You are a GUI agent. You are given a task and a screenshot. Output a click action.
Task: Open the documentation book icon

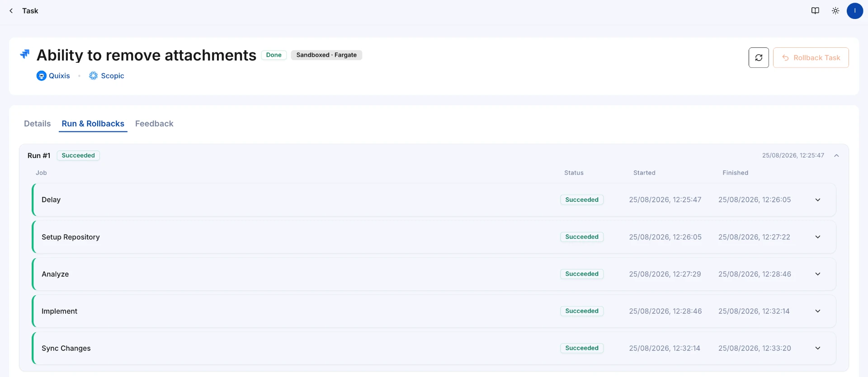coord(815,11)
